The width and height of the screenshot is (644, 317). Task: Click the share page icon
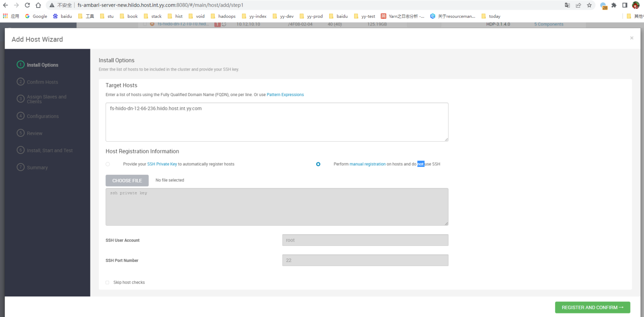coord(578,5)
